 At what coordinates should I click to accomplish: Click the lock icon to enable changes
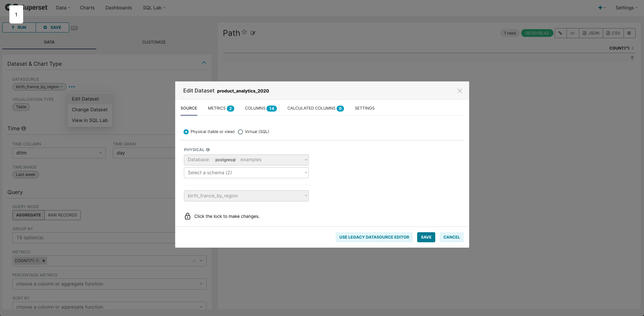[x=188, y=216]
